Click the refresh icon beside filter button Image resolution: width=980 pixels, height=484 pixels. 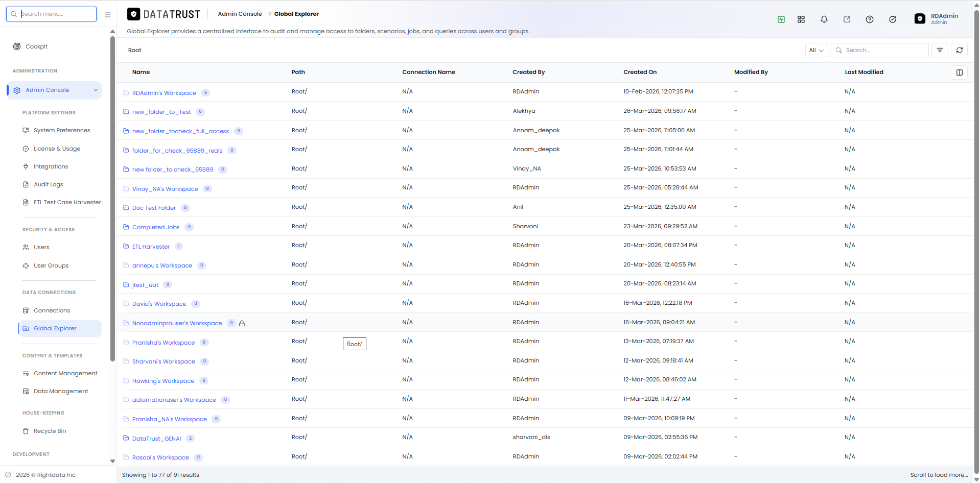959,50
